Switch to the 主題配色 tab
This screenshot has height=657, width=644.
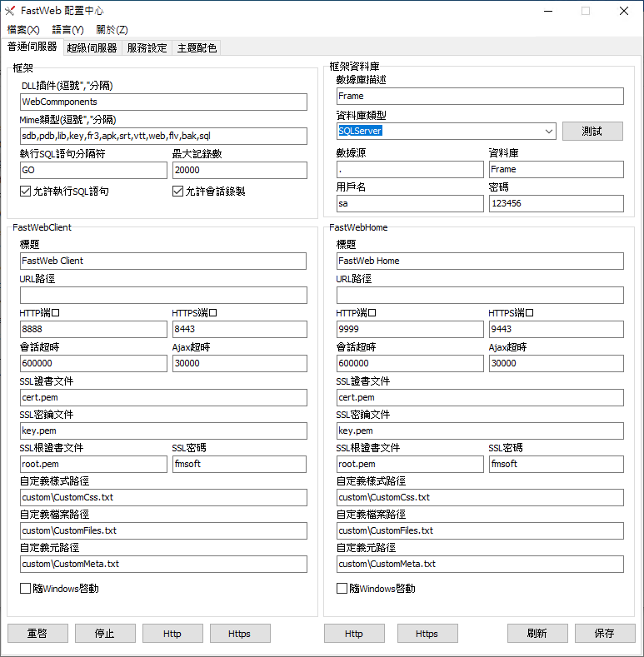197,47
